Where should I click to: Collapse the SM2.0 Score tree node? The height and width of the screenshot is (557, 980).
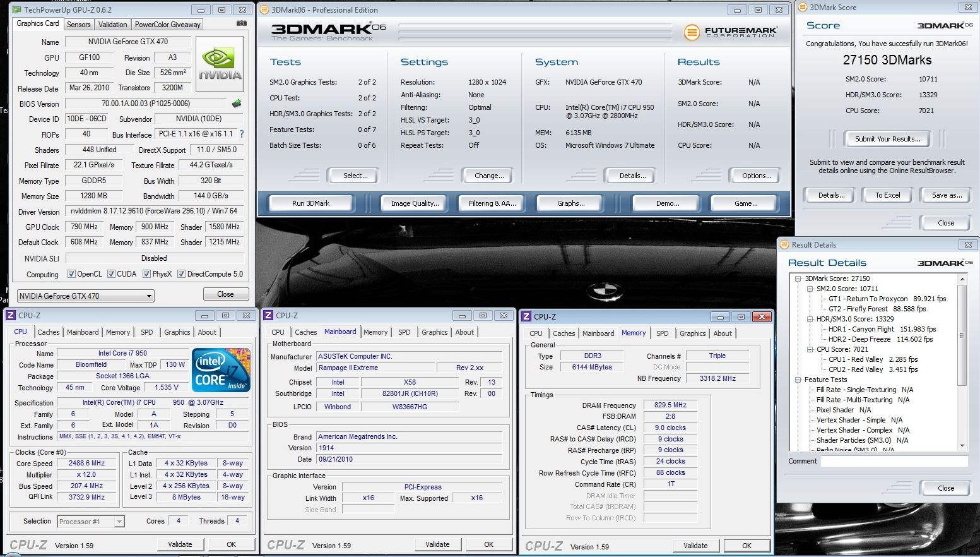pyautogui.click(x=810, y=289)
